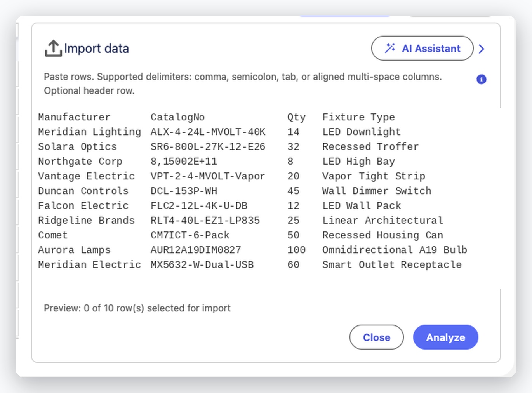
Task: Click catalog number MX5632-W-Dual-USB
Action: click(202, 264)
